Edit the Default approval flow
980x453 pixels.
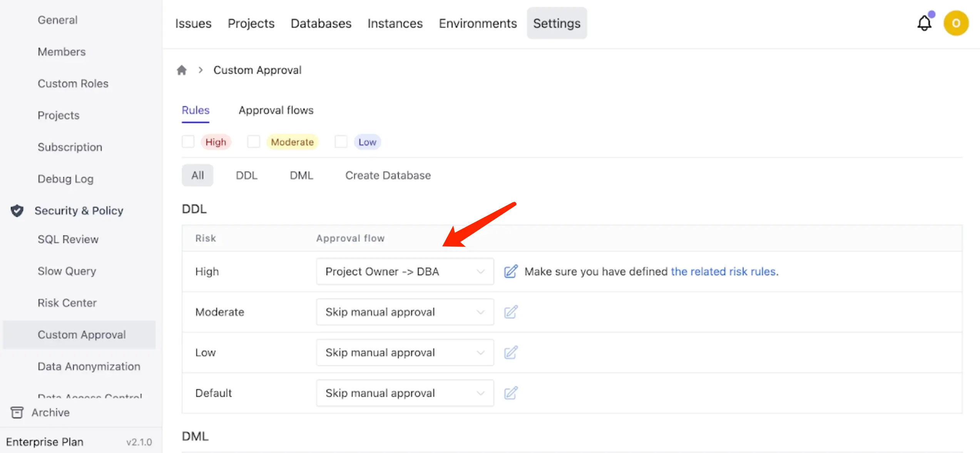[510, 393]
